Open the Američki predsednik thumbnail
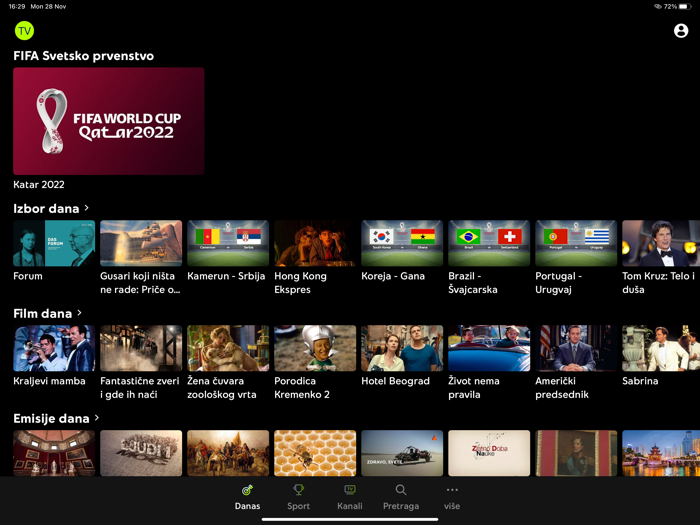This screenshot has height=525, width=700. (576, 348)
